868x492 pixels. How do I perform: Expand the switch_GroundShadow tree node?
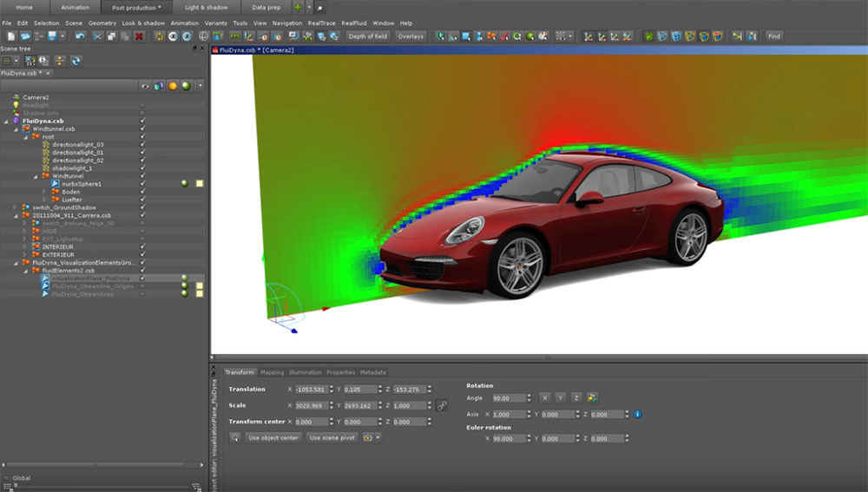tap(16, 207)
